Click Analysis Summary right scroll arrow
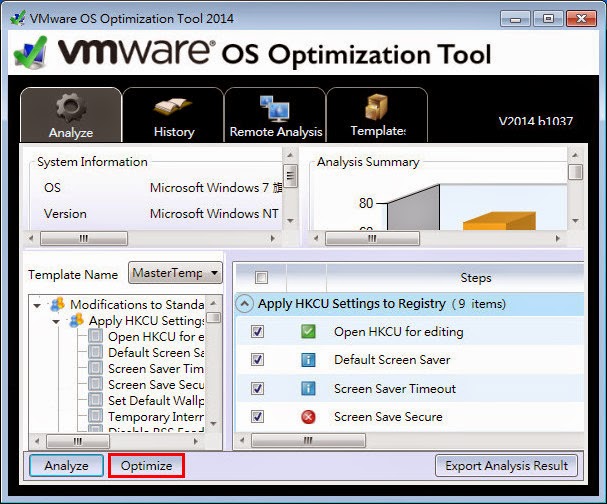The height and width of the screenshot is (504, 607). (557, 238)
